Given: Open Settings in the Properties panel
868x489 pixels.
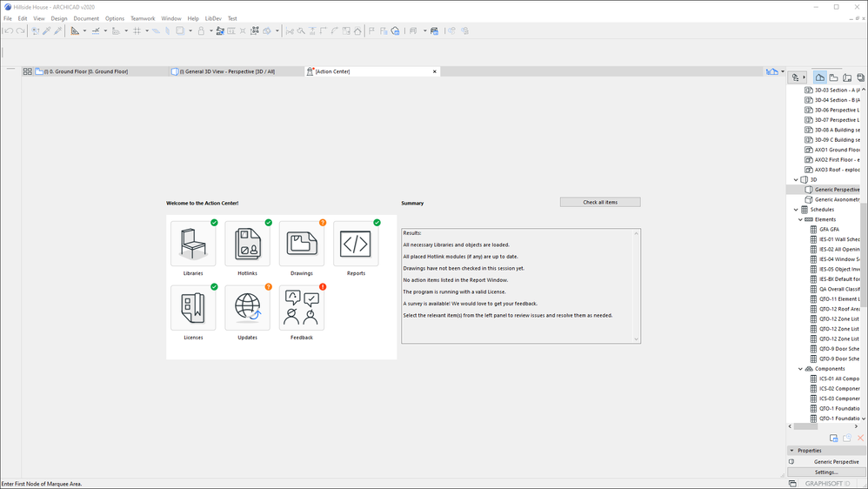Looking at the screenshot, I should 826,472.
